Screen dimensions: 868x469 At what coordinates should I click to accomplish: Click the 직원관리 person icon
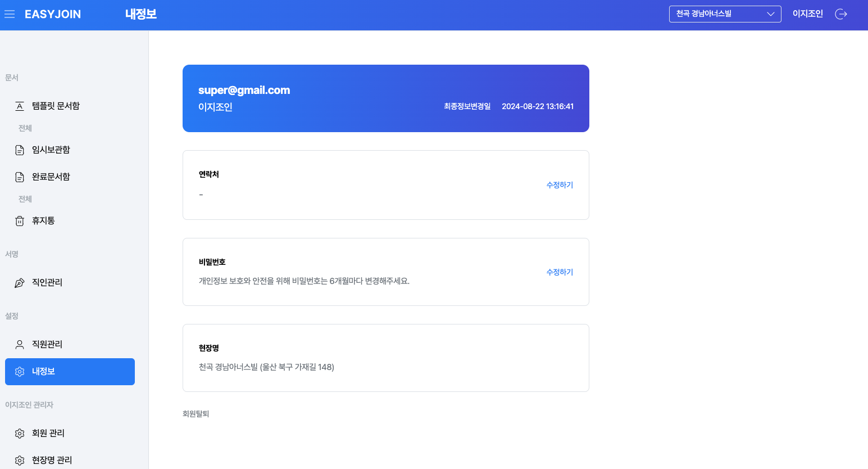click(20, 345)
